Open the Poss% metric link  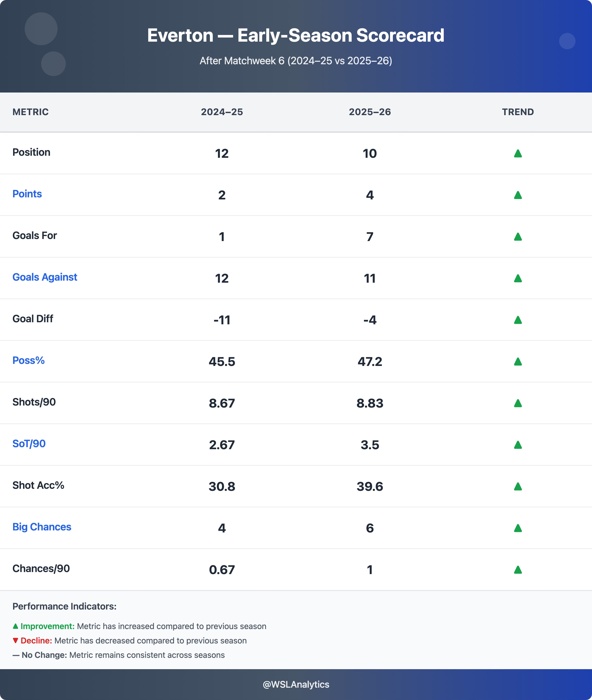(29, 360)
